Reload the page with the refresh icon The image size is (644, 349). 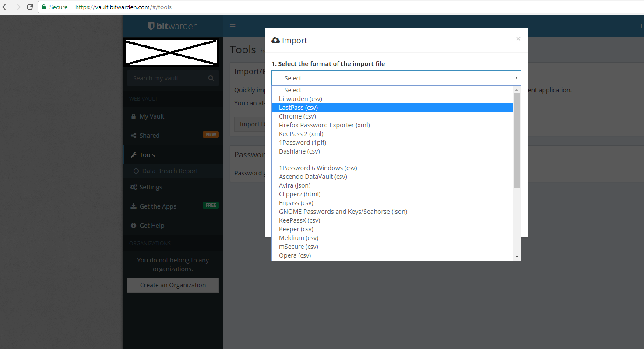[x=30, y=7]
